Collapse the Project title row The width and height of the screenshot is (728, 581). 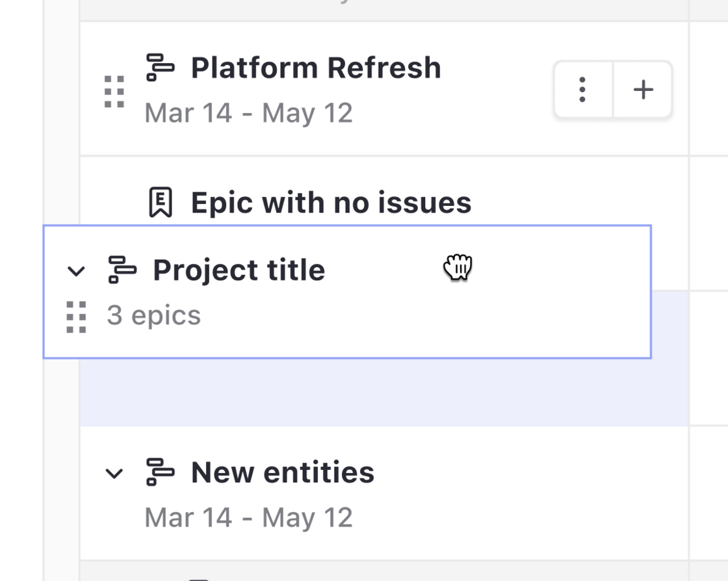tap(76, 270)
